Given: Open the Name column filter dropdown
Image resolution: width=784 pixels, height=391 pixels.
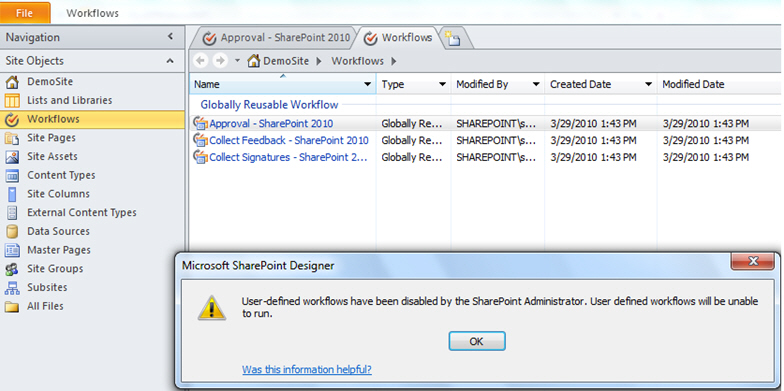Looking at the screenshot, I should [x=368, y=84].
